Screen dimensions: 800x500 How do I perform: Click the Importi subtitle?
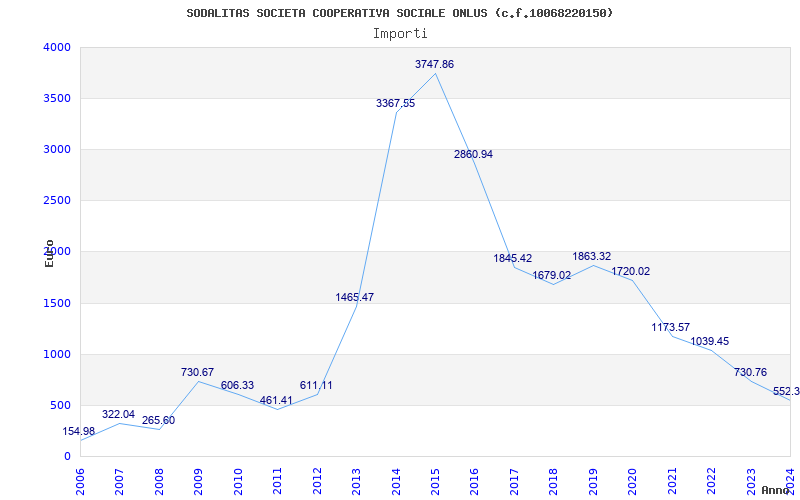point(400,34)
